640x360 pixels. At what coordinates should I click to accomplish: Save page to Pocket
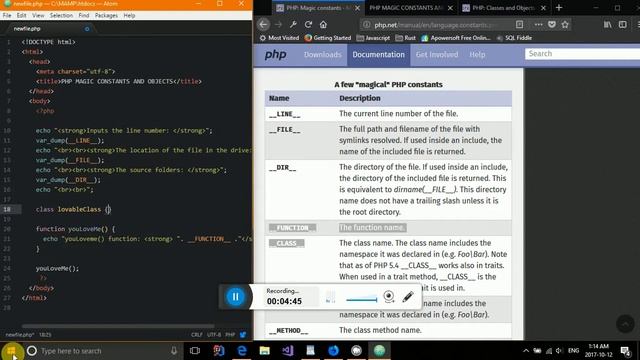point(552,24)
